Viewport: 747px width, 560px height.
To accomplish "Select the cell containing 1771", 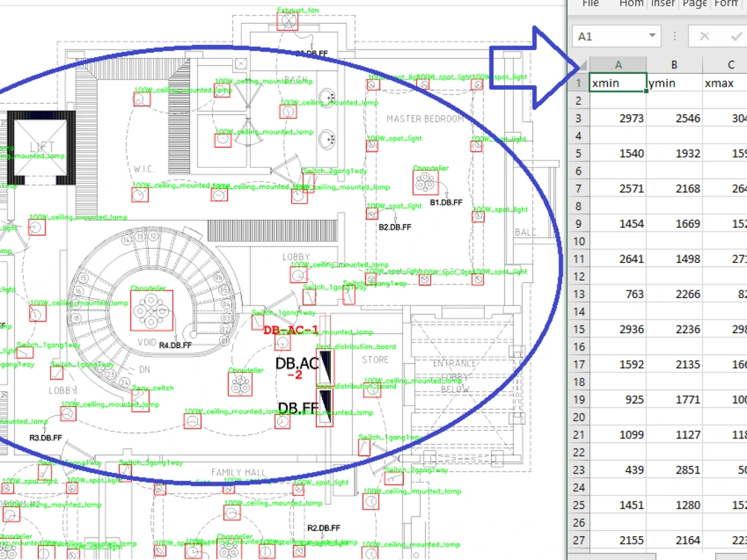I will click(674, 399).
